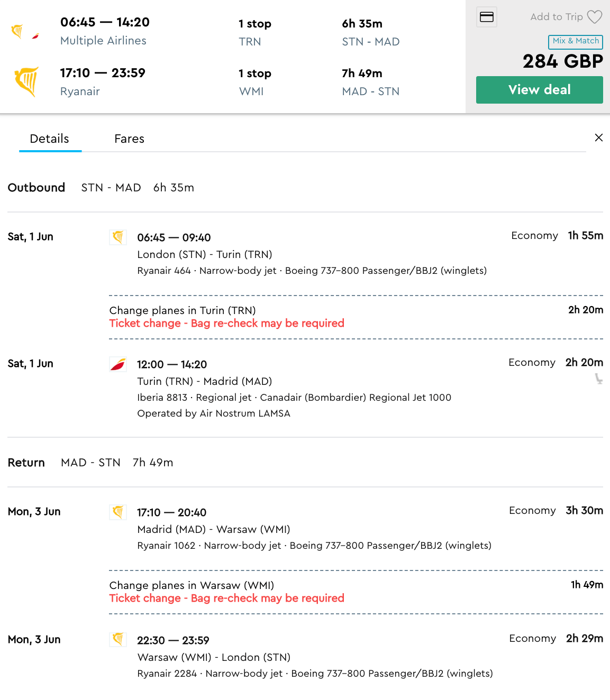
Task: Switch to the Fares tab
Action: pos(129,139)
